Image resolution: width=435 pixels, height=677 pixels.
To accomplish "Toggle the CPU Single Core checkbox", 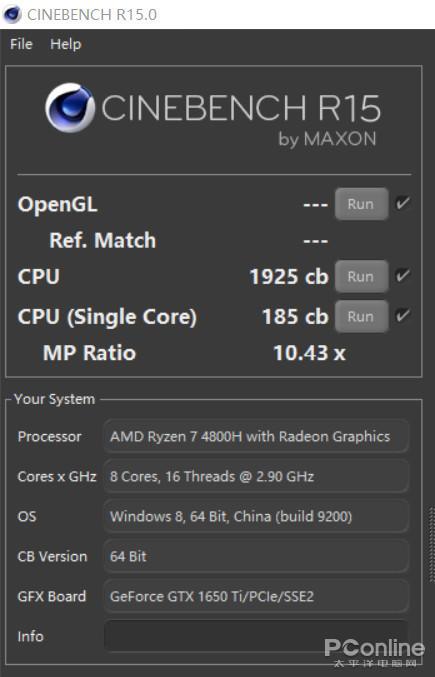I will click(x=403, y=315).
